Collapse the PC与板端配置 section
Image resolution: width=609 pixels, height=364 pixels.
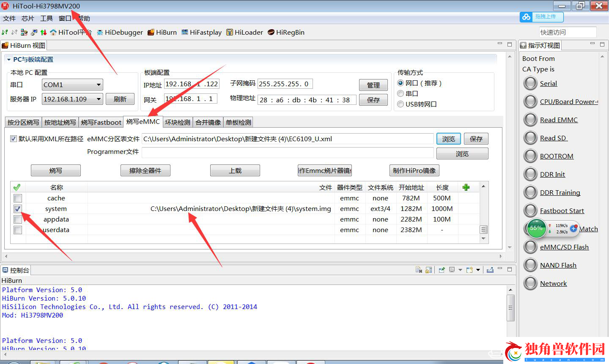click(x=8, y=60)
